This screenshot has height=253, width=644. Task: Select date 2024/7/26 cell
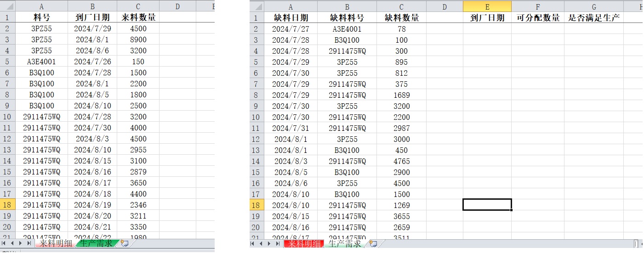[x=92, y=61]
